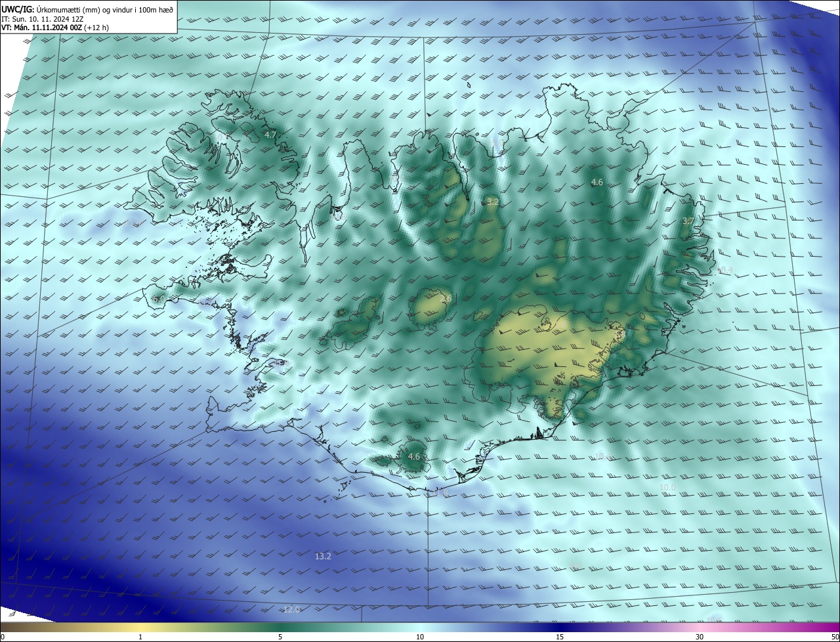Click the 2.6 value on the central glacier

pos(446,299)
